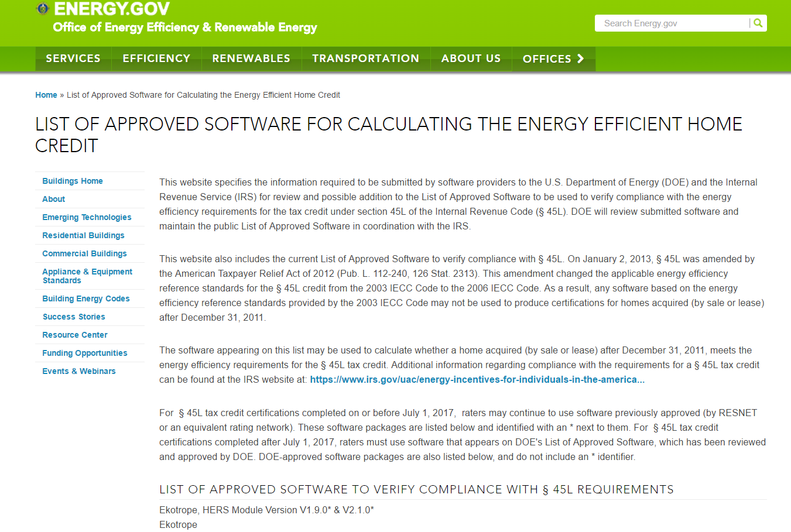
Task: Navigate to Buildings Home
Action: click(x=72, y=181)
